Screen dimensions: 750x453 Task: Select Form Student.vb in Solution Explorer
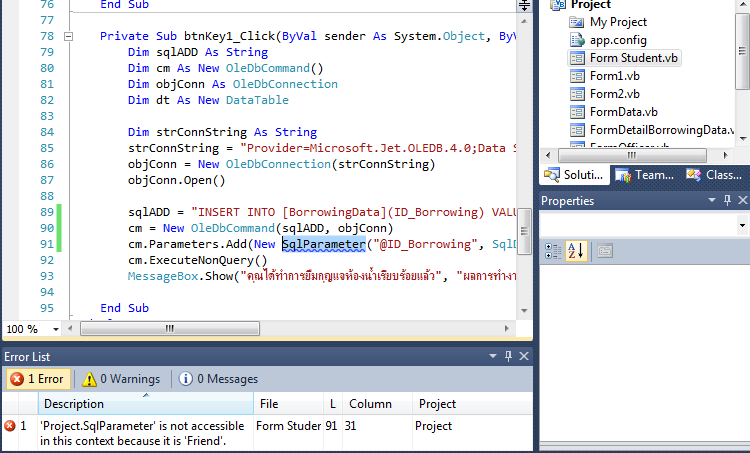click(633, 58)
